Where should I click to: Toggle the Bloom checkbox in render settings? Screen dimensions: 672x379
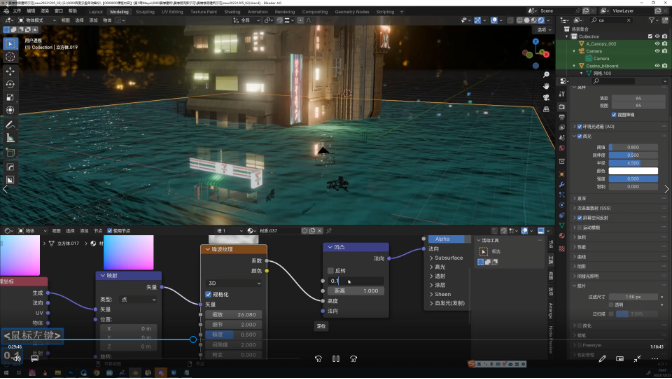click(x=580, y=136)
